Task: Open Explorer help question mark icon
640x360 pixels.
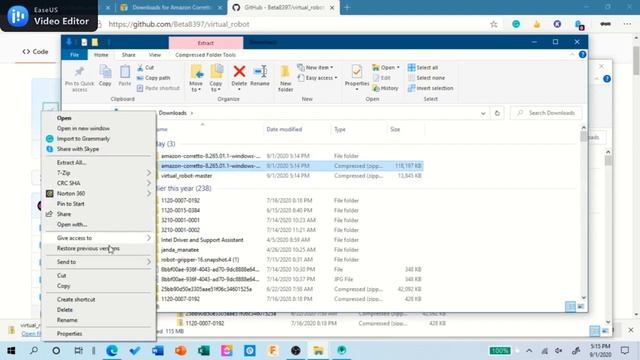Action: tap(582, 54)
